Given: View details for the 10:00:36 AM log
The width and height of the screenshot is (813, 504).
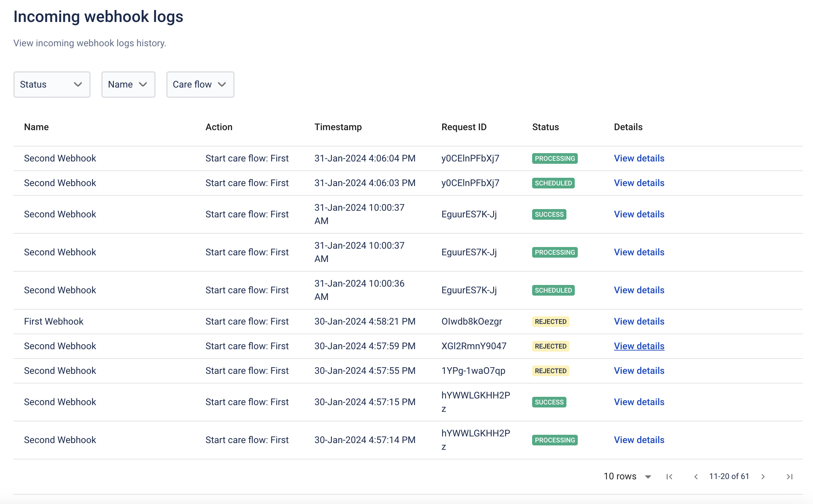Looking at the screenshot, I should [639, 290].
